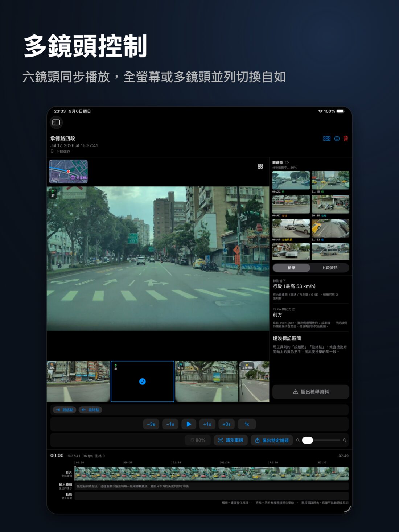Zoom out timeline with small magnifier icon

(298, 440)
